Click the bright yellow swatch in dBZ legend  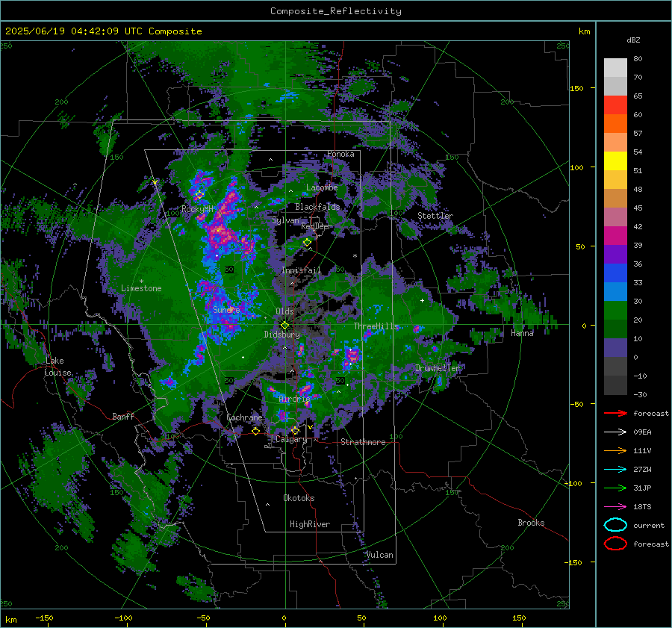[x=615, y=161]
